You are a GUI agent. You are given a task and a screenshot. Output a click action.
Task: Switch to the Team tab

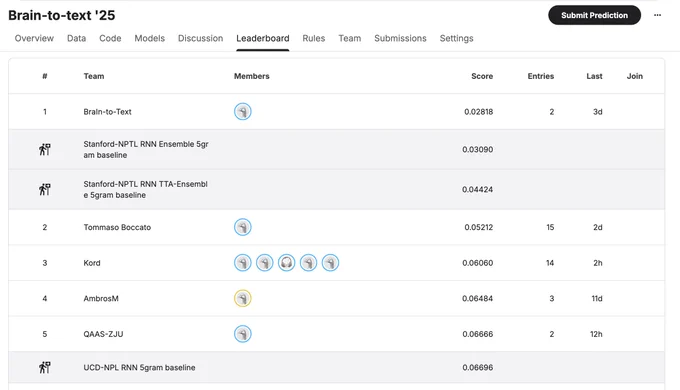[350, 38]
